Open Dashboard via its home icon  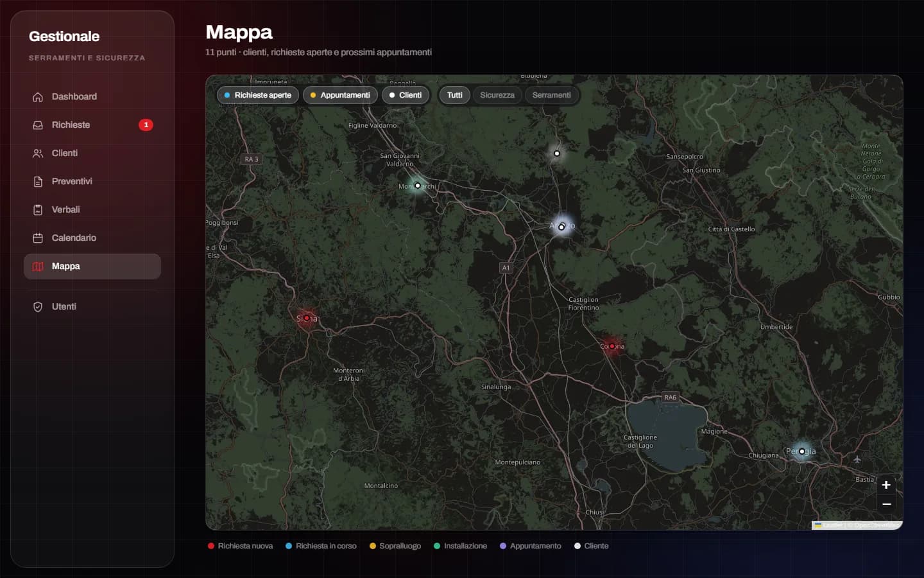pos(38,97)
